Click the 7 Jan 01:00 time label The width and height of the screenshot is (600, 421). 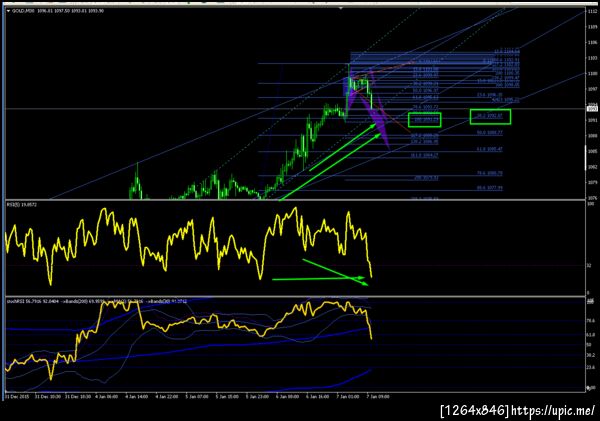point(347,397)
